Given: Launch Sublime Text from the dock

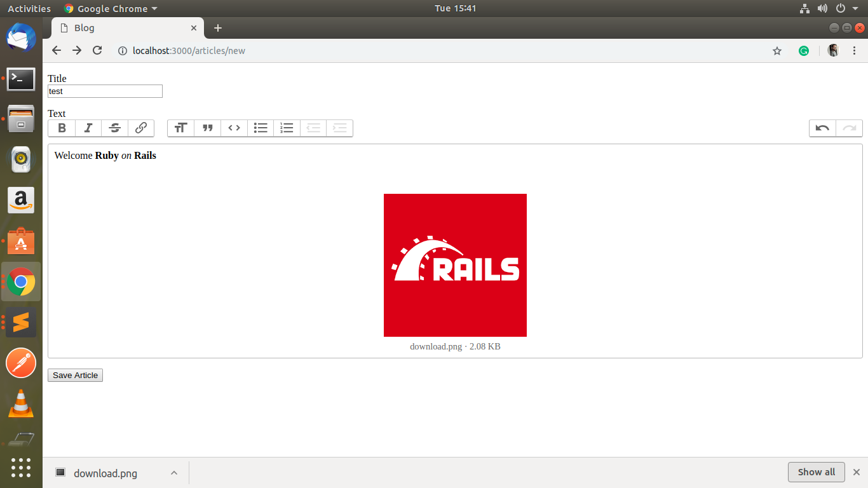Looking at the screenshot, I should point(21,323).
